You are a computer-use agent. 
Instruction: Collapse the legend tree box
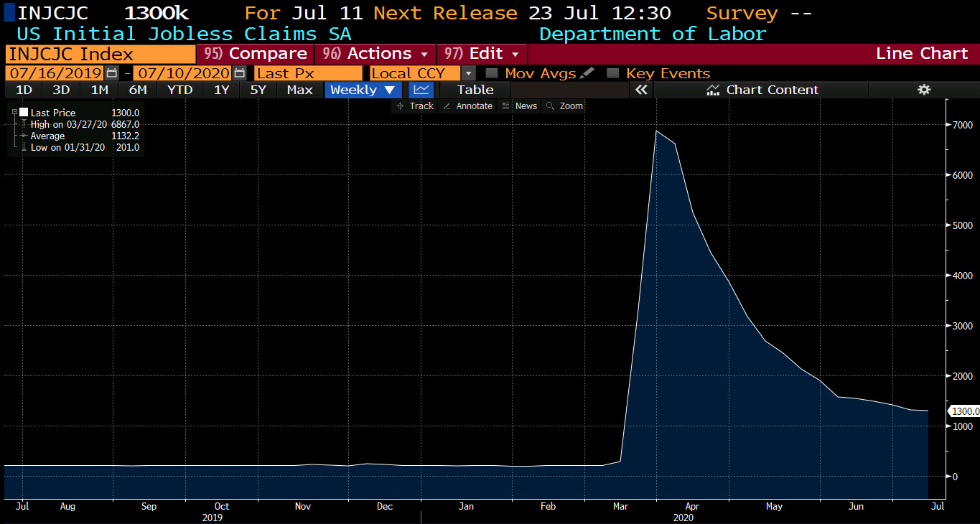tap(14, 113)
